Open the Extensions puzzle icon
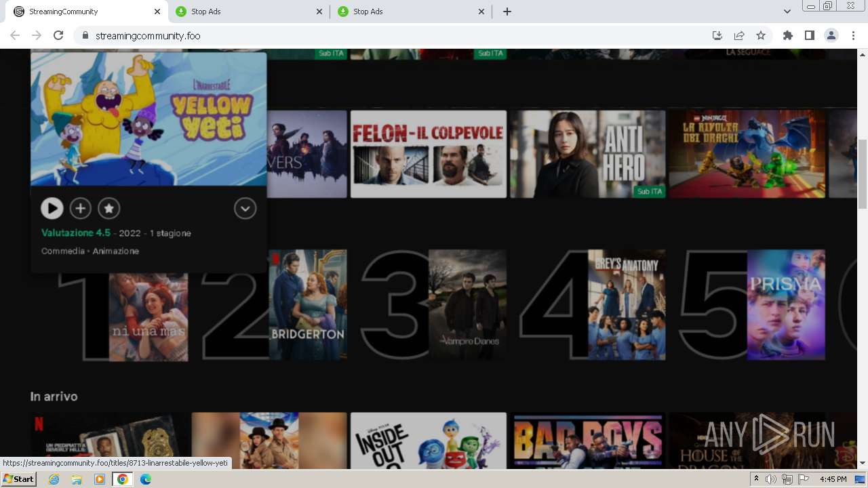This screenshot has height=488, width=868. pos(788,35)
